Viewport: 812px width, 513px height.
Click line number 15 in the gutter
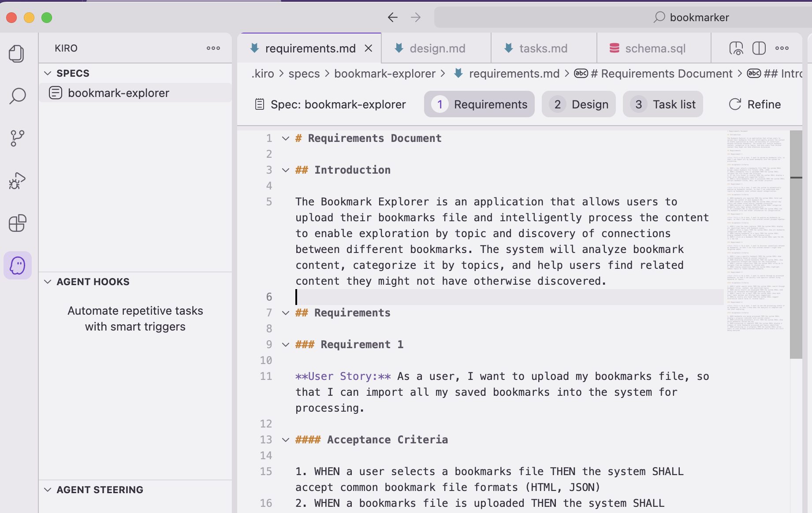266,472
